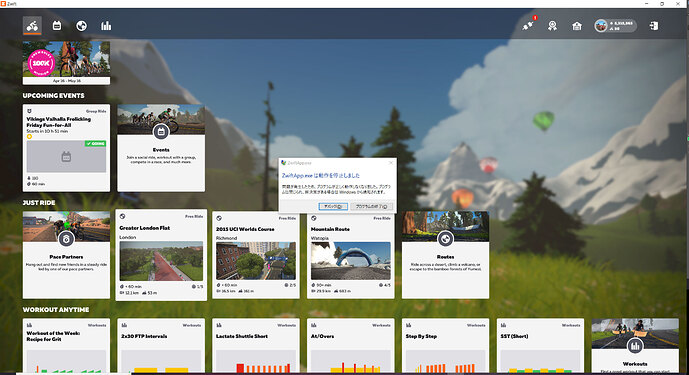
Task: Open the Garage house icon
Action: coord(577,26)
